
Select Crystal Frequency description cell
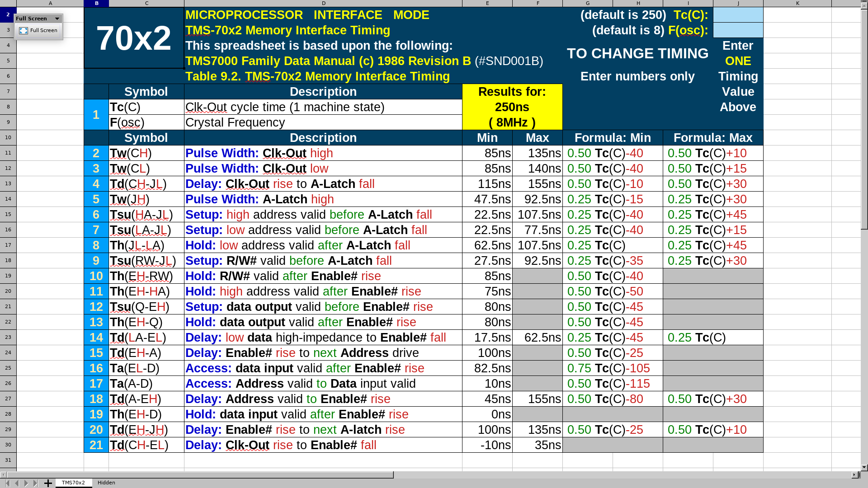(x=323, y=122)
